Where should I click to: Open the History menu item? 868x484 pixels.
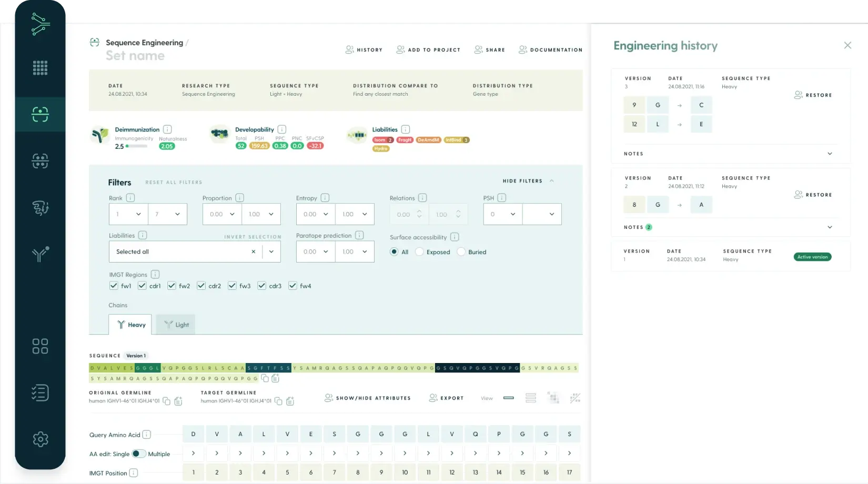click(364, 50)
